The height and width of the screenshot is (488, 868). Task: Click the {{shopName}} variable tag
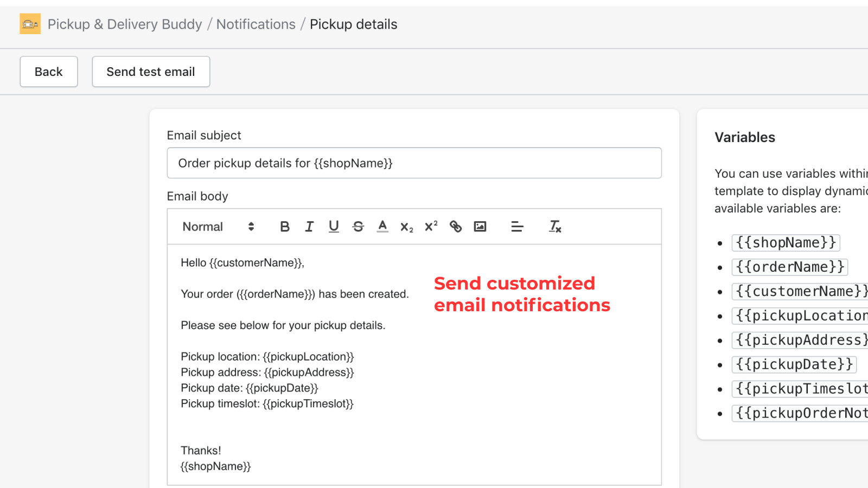click(x=786, y=242)
